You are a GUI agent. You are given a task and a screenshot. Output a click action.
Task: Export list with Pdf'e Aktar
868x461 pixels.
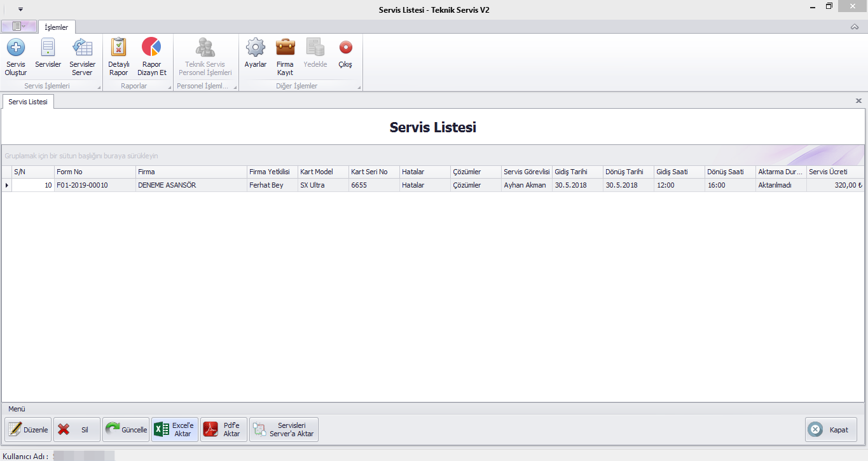(224, 430)
